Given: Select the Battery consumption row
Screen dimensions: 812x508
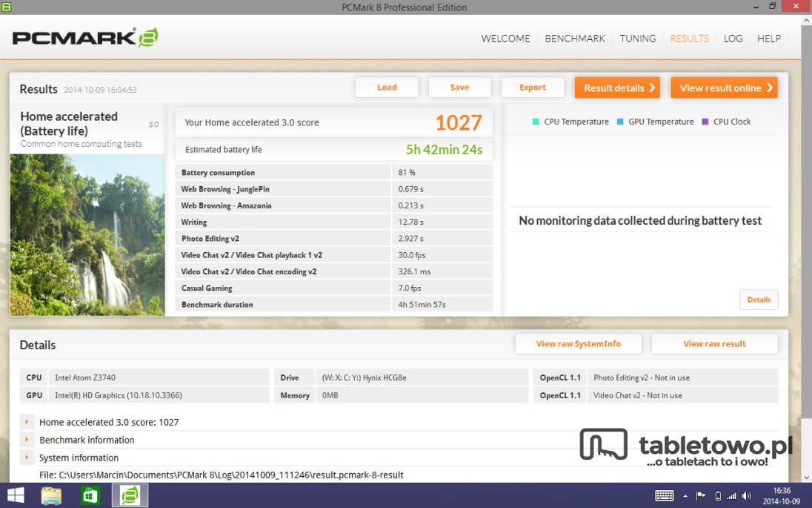Looking at the screenshot, I should (x=334, y=172).
